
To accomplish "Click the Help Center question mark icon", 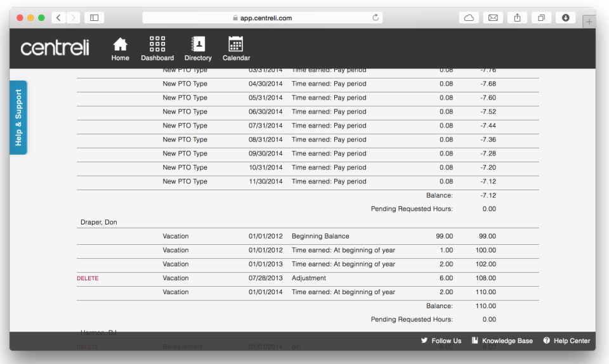I will [x=546, y=341].
